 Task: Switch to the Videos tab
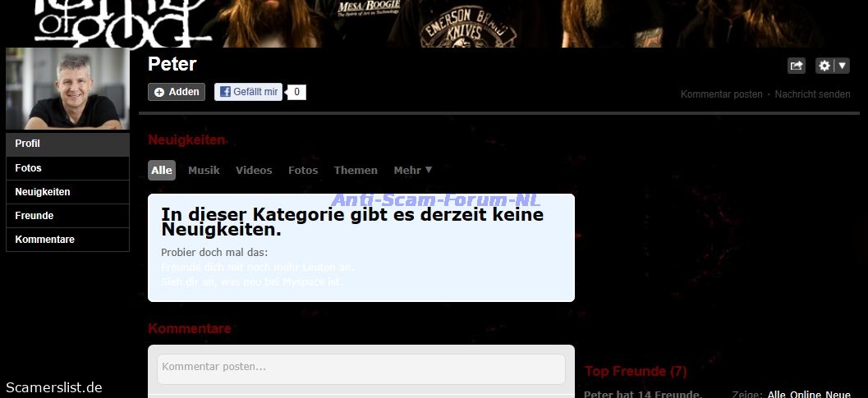tap(254, 171)
